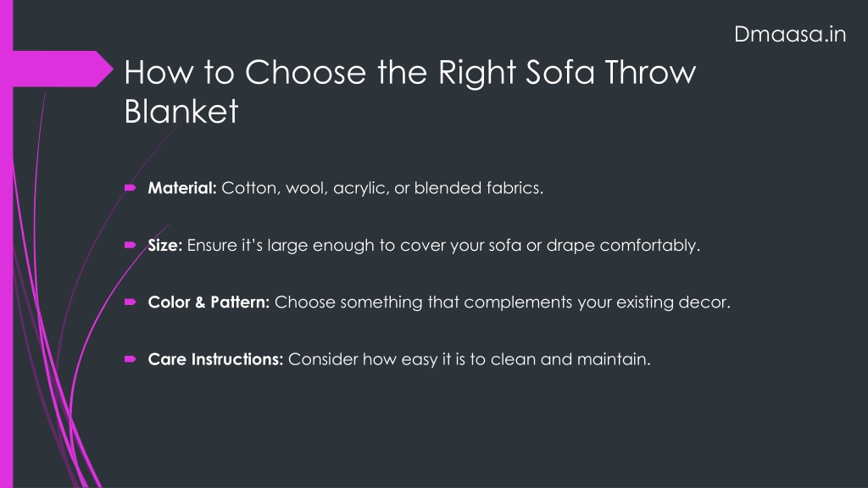Click the bold 'Size:' label
The width and height of the screenshot is (868, 488).
165,245
